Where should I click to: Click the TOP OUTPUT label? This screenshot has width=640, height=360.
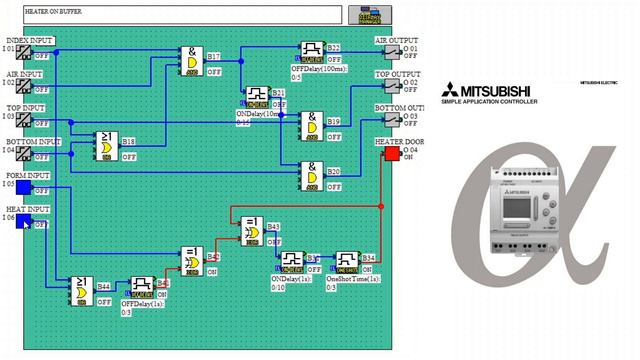point(398,74)
